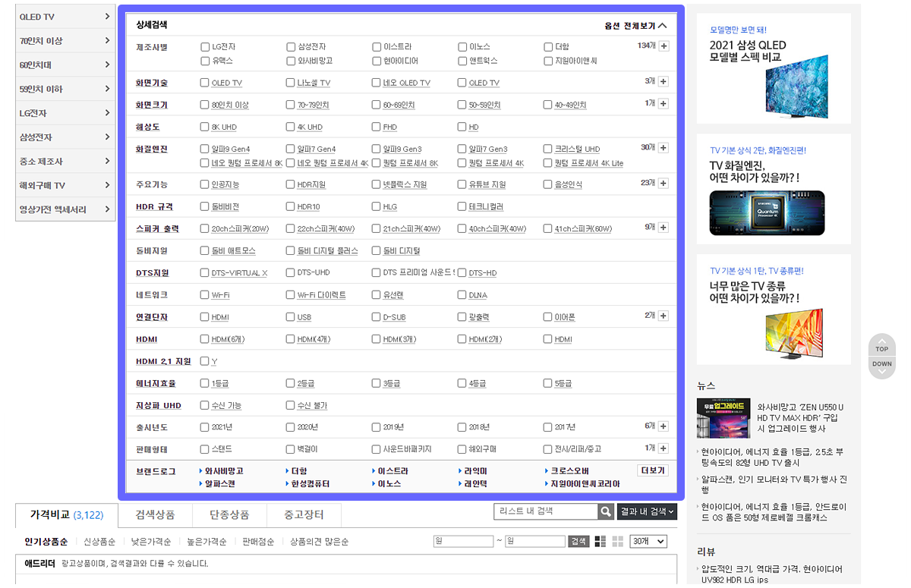The height and width of the screenshot is (588, 911).
Task: Click the plus icon in 판매형태 row
Action: (664, 448)
